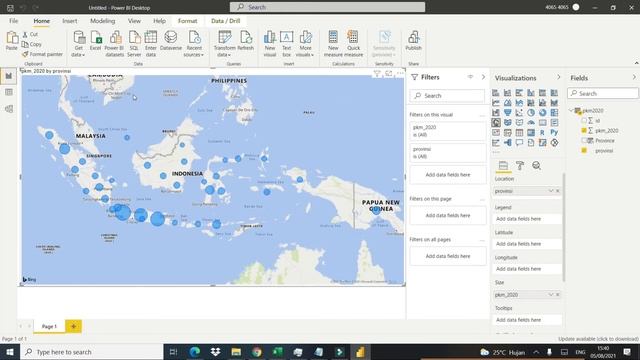
Task: Choose the Pie chart visualization
Action: pos(531,113)
